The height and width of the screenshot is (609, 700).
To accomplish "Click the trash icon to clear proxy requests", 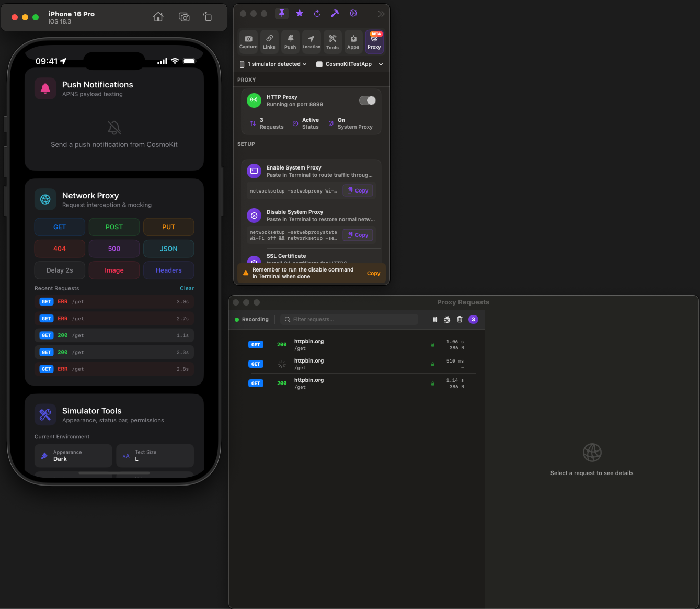I will pos(460,319).
